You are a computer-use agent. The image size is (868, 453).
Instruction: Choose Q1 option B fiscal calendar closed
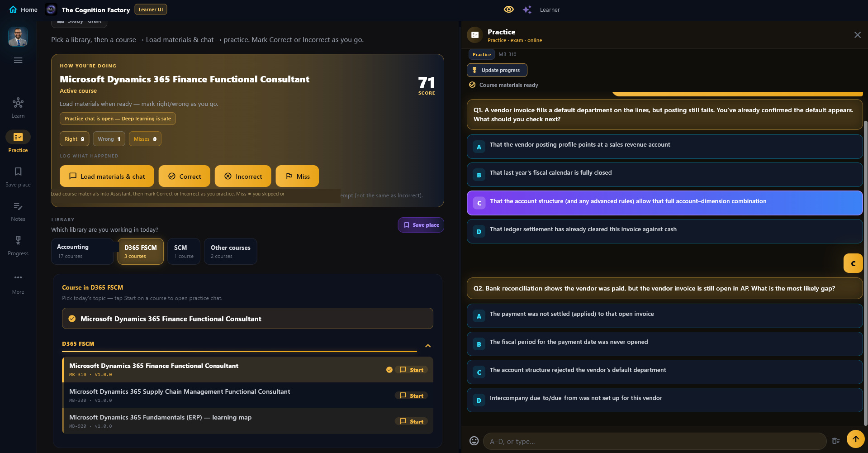click(664, 175)
